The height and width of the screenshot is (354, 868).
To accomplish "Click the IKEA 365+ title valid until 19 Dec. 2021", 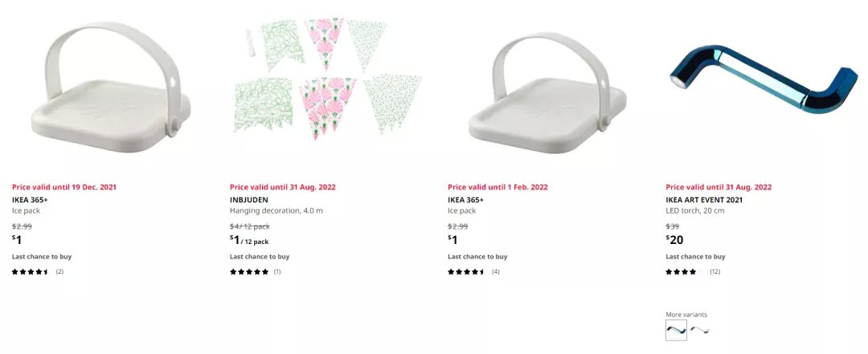I will pyautogui.click(x=30, y=200).
